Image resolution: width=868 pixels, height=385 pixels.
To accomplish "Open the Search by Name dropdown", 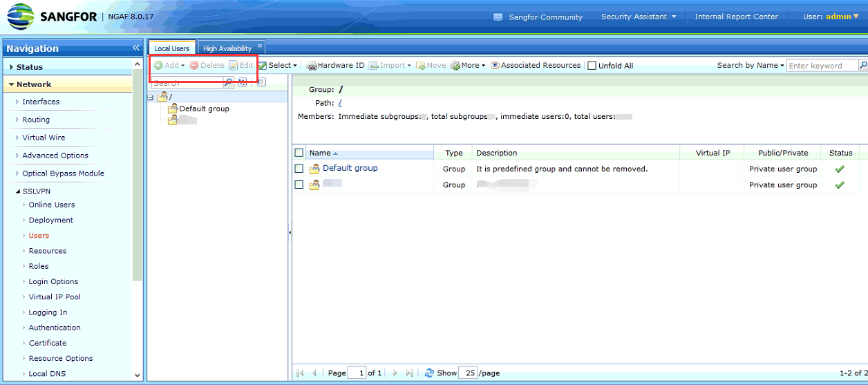I will pyautogui.click(x=751, y=66).
